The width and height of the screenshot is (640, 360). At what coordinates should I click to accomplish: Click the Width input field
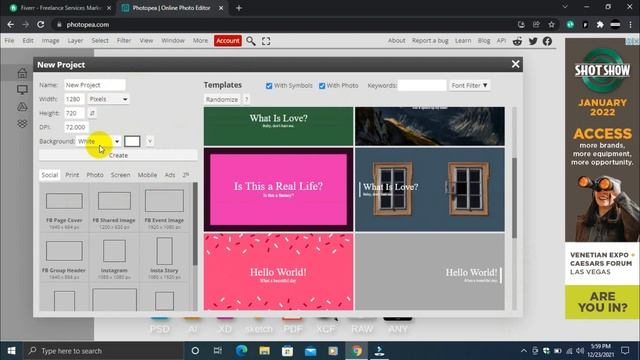[74, 99]
